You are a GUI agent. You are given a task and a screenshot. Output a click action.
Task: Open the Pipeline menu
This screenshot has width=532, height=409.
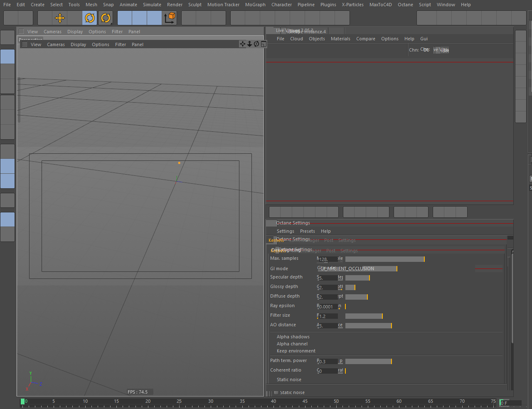[306, 5]
